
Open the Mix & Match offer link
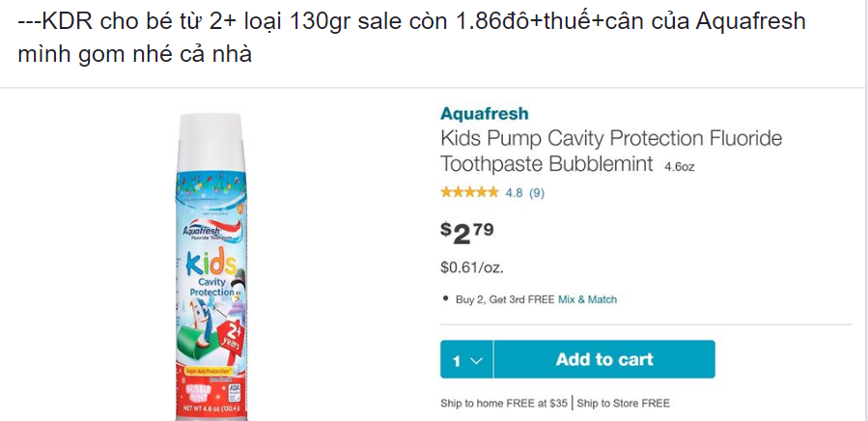coord(587,299)
